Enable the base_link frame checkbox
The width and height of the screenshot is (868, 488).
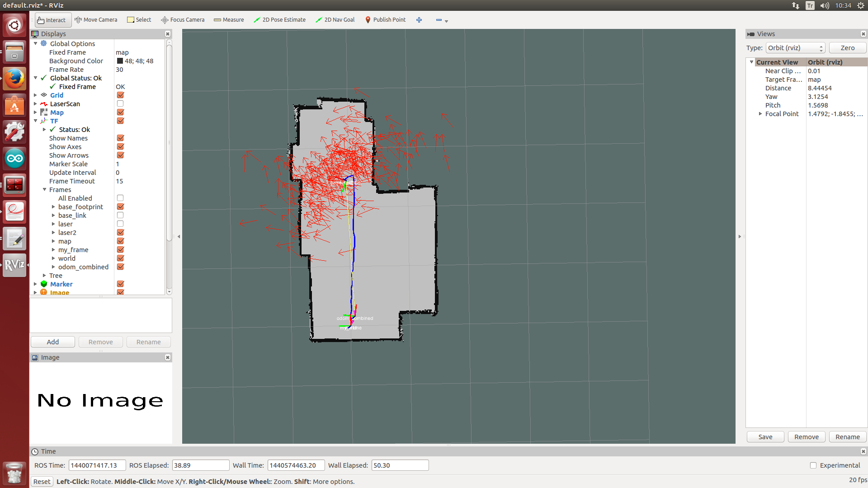[x=120, y=215]
